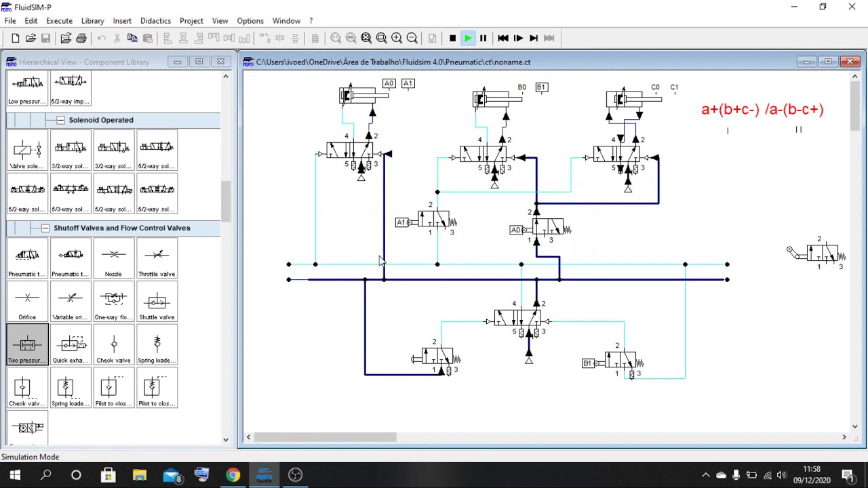This screenshot has width=868, height=488.
Task: Print the circuit using toolbar printer
Action: pyautogui.click(x=81, y=39)
